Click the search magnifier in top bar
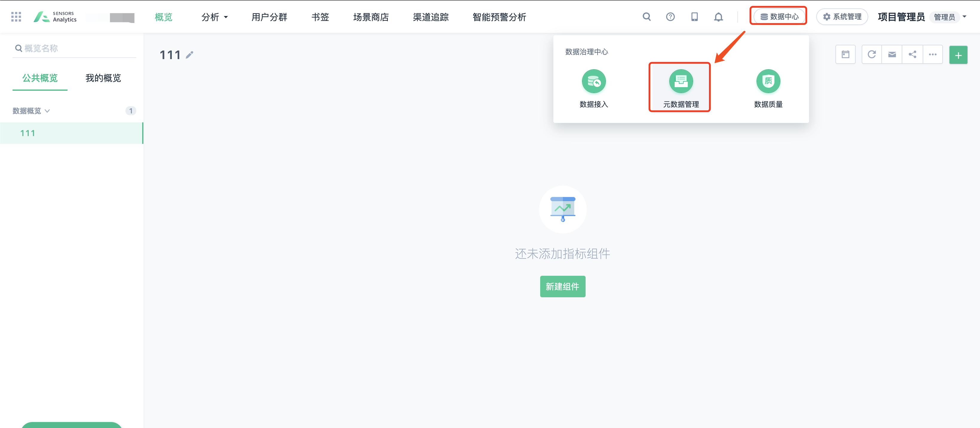 click(x=646, y=17)
